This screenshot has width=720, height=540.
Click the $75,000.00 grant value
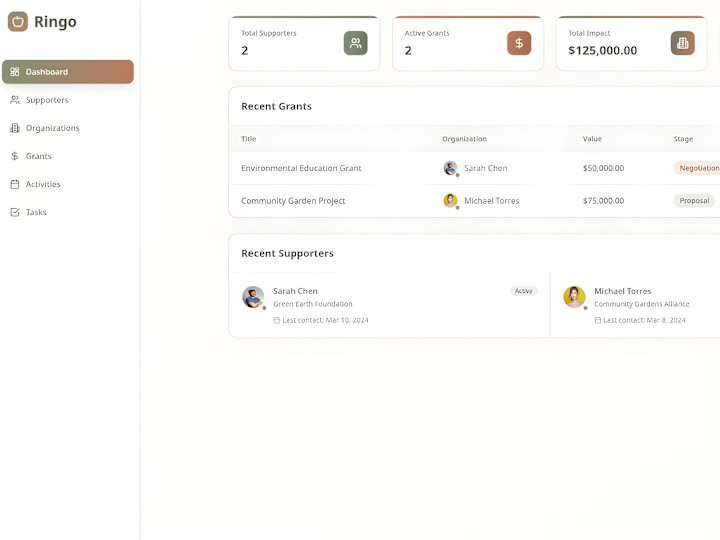pyautogui.click(x=603, y=201)
